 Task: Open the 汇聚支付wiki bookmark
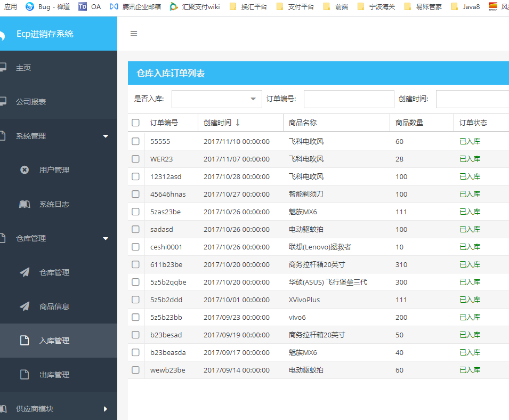click(x=195, y=6)
